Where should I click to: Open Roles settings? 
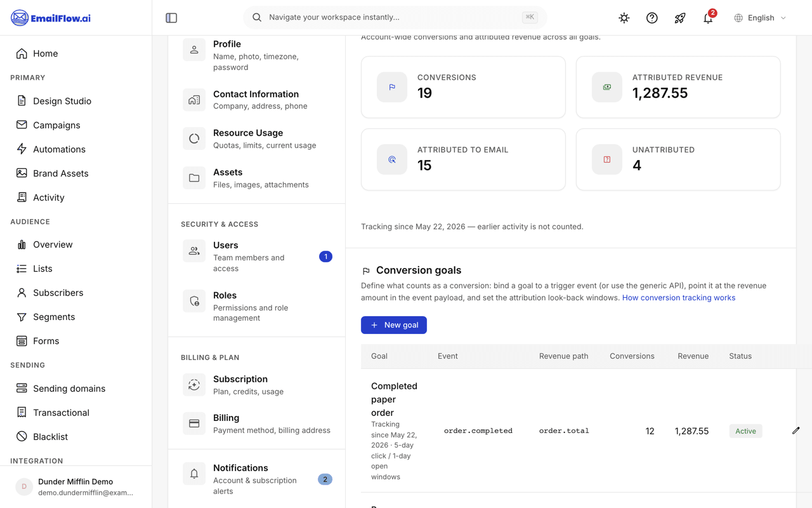[x=257, y=306]
